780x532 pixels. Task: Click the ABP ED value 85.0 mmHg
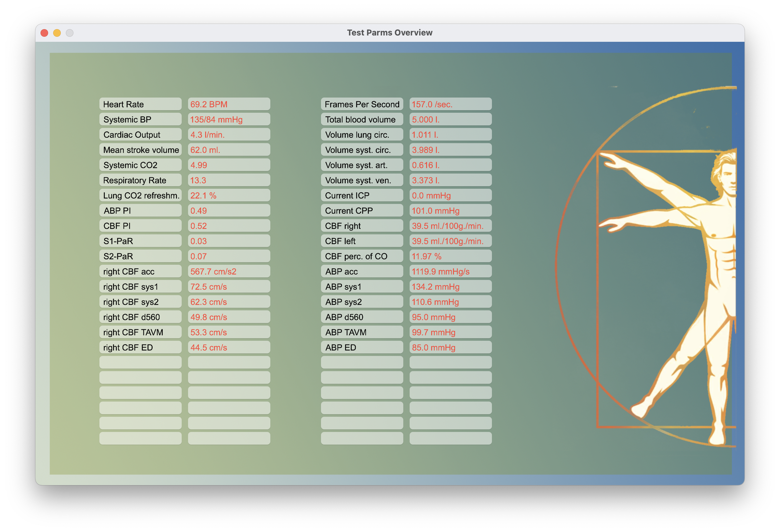click(450, 347)
